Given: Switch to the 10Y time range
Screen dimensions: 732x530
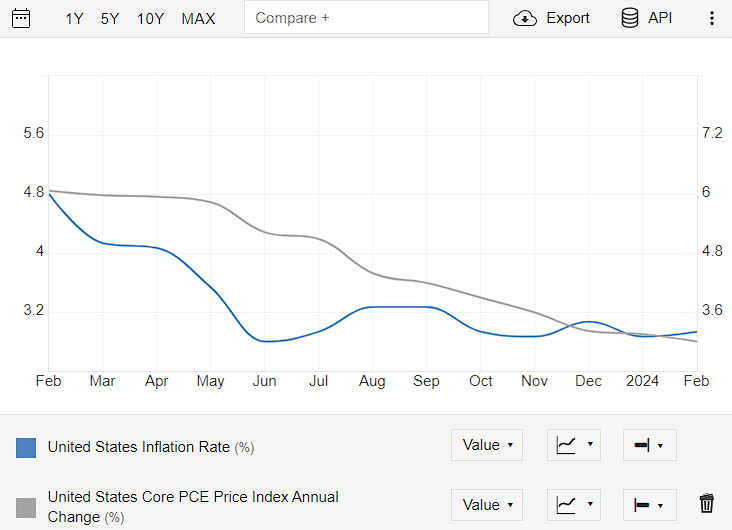Looking at the screenshot, I should 150,19.
